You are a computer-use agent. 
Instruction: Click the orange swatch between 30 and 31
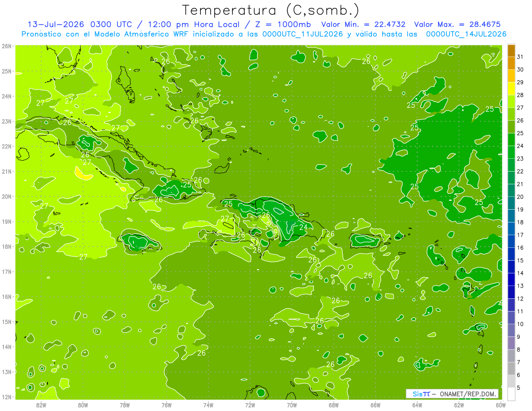point(511,63)
